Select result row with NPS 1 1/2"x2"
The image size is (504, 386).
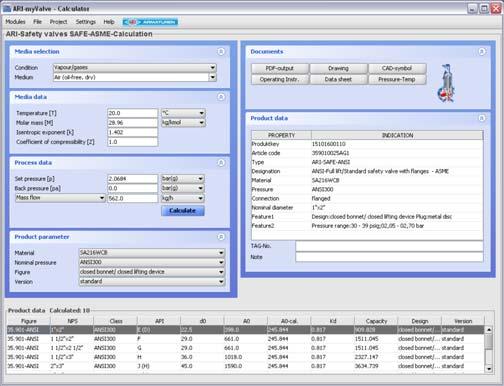point(246,339)
